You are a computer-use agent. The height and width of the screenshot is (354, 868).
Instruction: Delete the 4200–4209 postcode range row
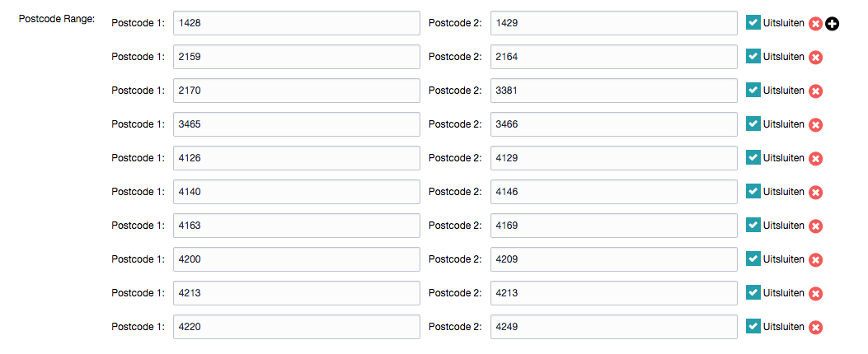[815, 260]
